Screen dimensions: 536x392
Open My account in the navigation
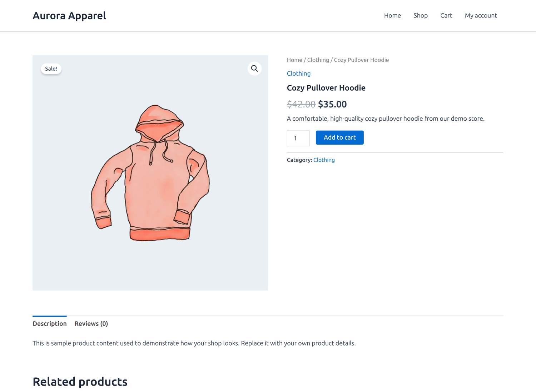click(481, 15)
